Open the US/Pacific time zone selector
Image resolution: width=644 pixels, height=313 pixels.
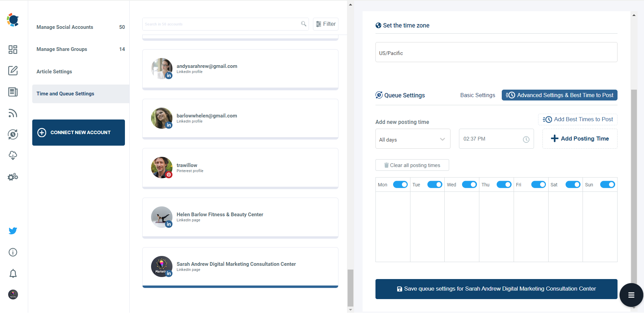pos(496,52)
